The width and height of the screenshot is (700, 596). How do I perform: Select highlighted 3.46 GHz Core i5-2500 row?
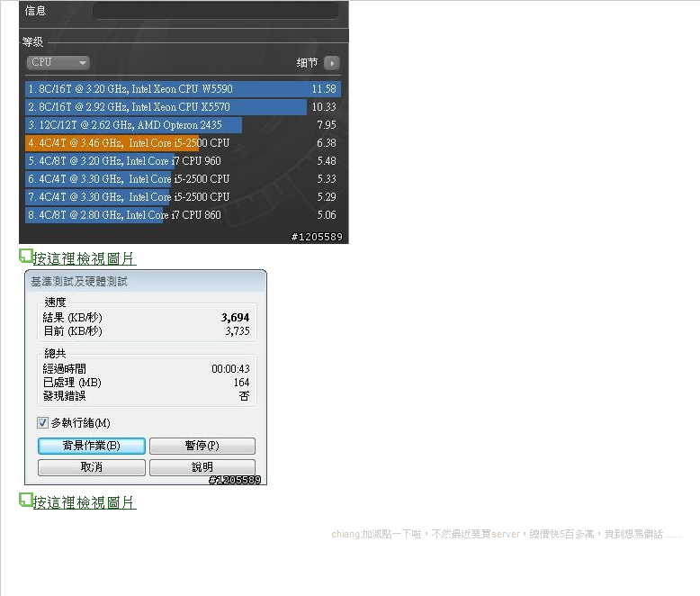coord(183,143)
